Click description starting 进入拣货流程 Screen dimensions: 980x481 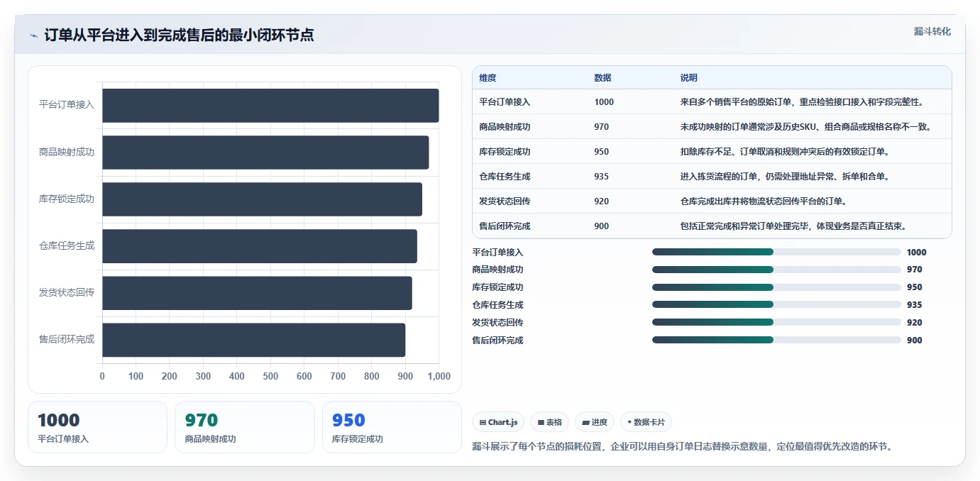785,177
